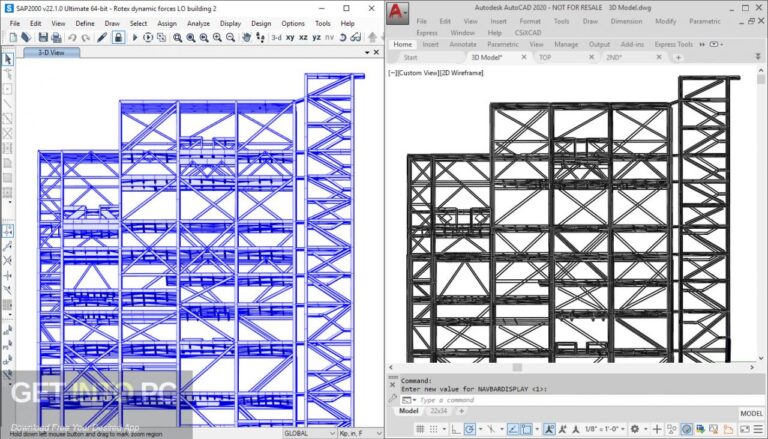
Task: Open status bar Customization hamburger menu
Action: 758,429
